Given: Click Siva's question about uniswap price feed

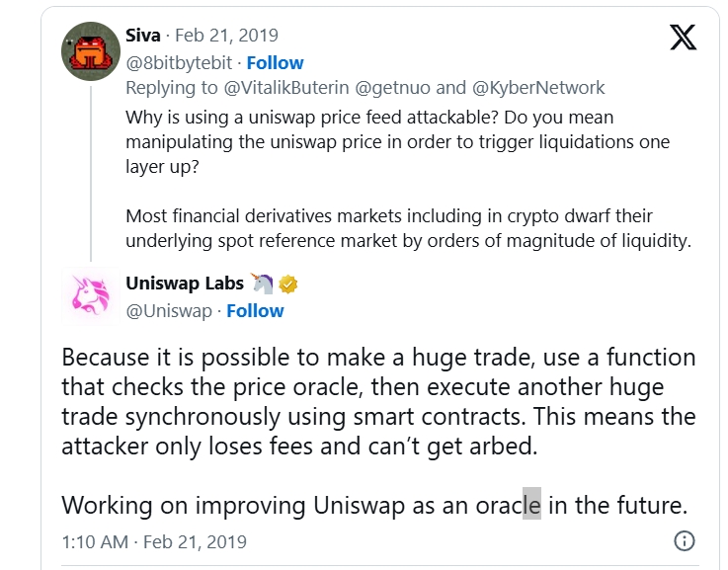Looking at the screenshot, I should tap(397, 141).
